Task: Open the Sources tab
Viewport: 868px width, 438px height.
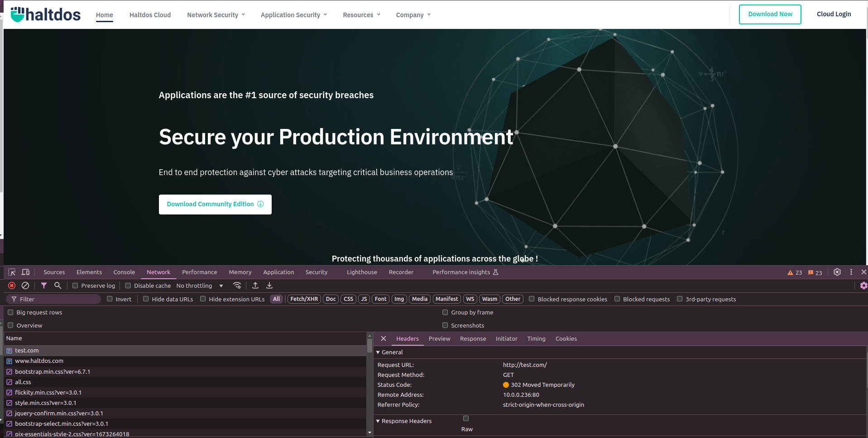Action: click(x=54, y=272)
